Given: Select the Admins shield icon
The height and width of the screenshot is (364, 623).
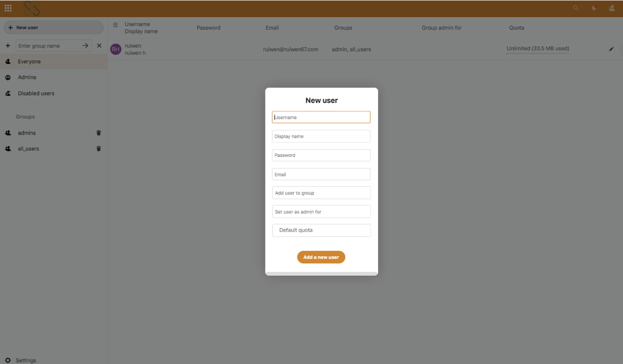Looking at the screenshot, I should click(8, 77).
